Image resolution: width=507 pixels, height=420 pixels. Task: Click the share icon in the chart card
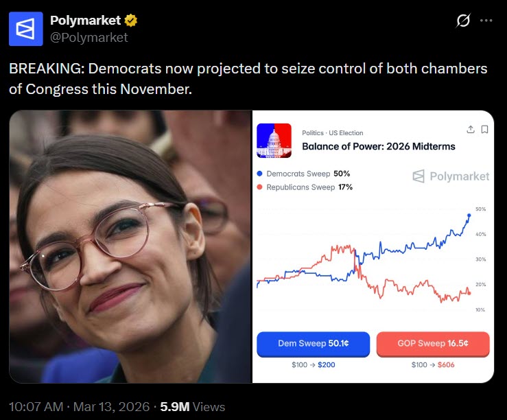pyautogui.click(x=471, y=130)
